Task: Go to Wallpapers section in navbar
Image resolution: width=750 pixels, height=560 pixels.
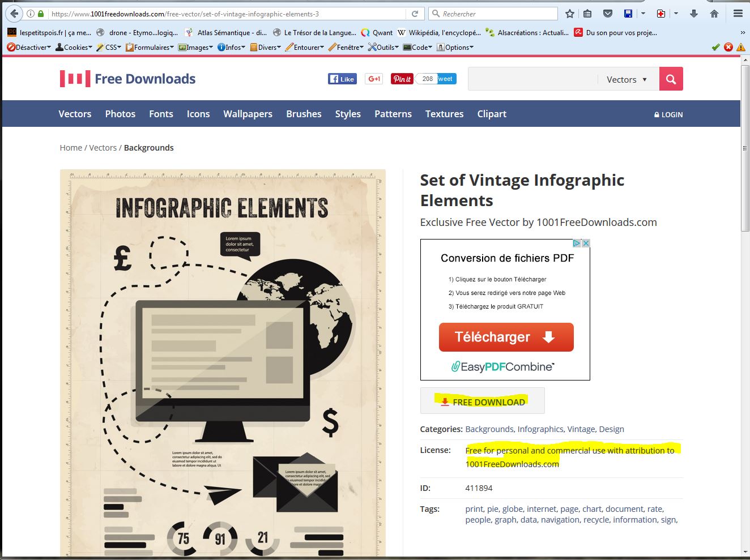Action: (248, 114)
